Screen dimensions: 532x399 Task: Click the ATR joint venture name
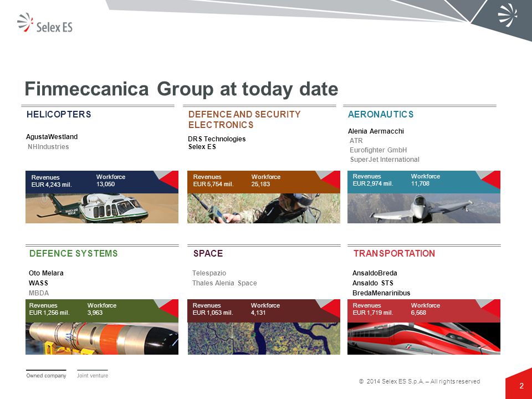[356, 140]
